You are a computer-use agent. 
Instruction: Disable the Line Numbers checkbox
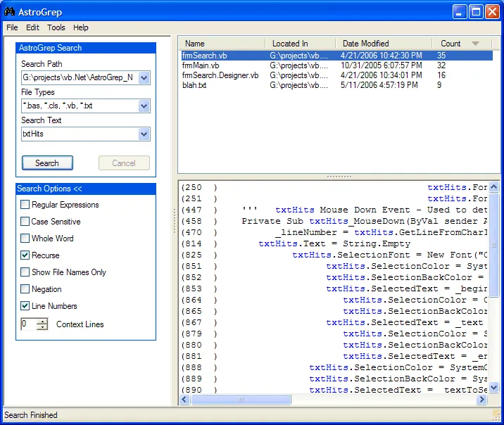point(25,306)
